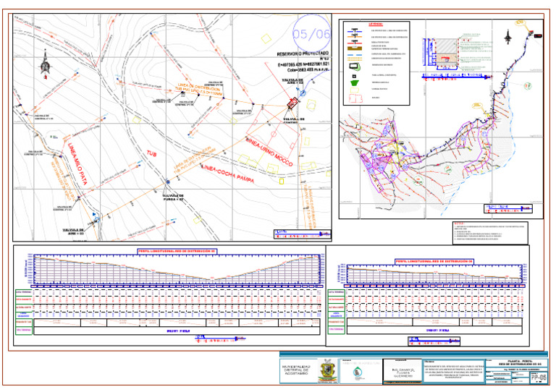The width and height of the screenshot is (556, 392).
Task: Click the right longitudinal profile graph
Action: pos(434,274)
